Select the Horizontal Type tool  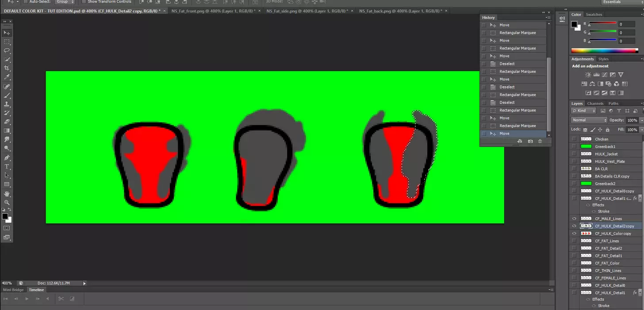click(7, 166)
